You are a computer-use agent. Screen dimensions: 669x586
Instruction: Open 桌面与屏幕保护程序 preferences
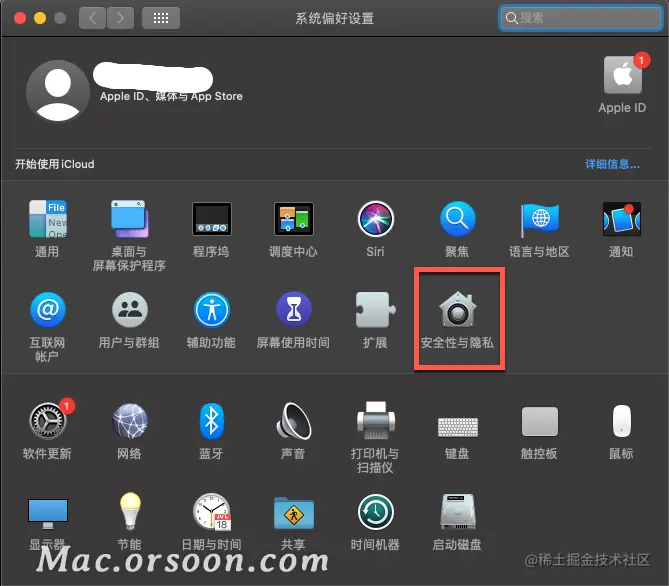click(x=129, y=219)
